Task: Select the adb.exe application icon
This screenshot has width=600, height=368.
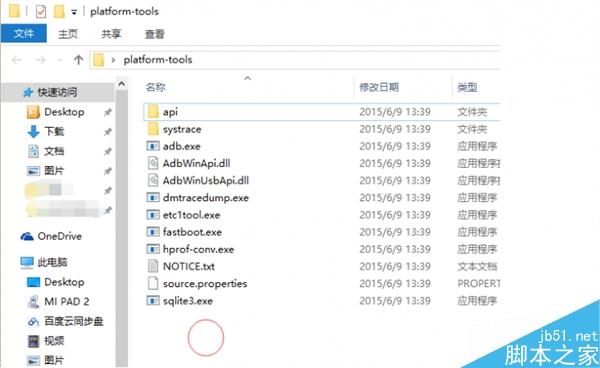Action: pos(153,146)
